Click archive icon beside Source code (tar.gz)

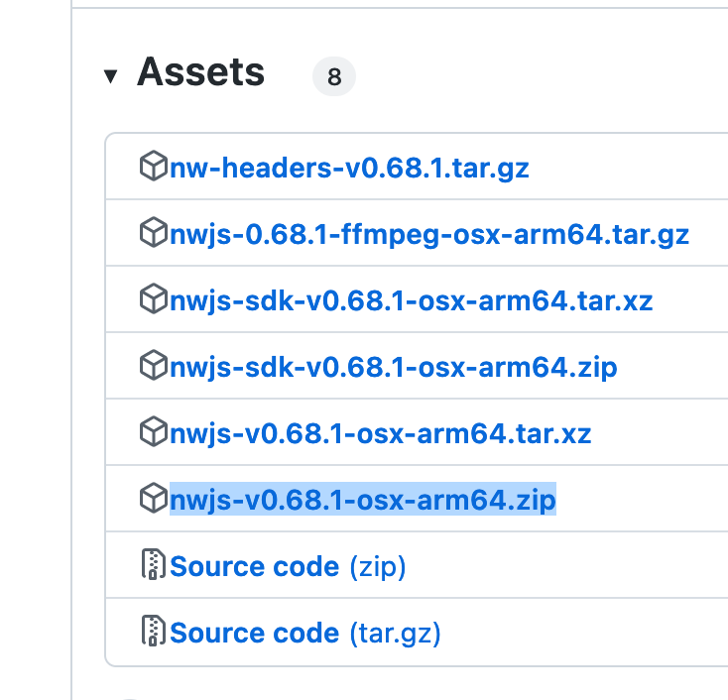153,631
